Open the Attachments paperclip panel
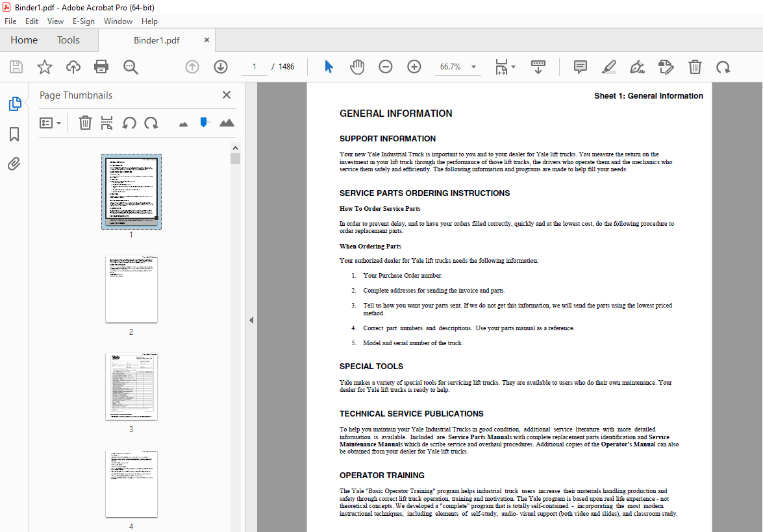 (x=14, y=164)
